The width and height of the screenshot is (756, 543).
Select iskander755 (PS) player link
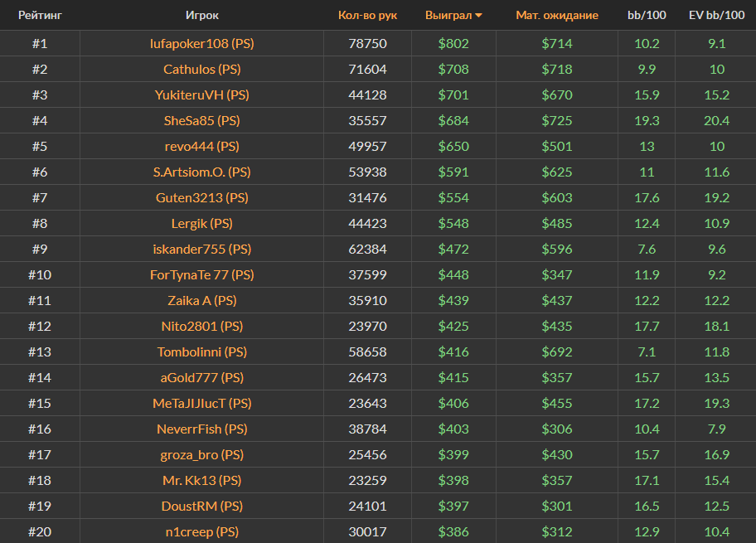[202, 250]
